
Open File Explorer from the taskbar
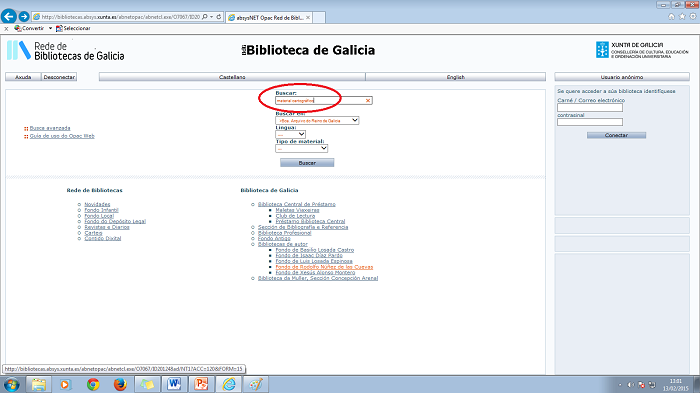click(x=39, y=384)
